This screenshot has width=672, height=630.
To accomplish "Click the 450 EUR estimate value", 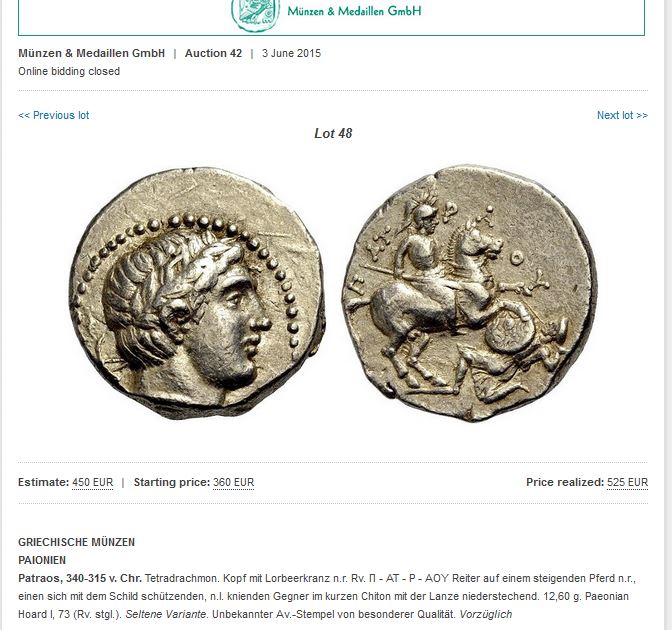I will tap(93, 482).
